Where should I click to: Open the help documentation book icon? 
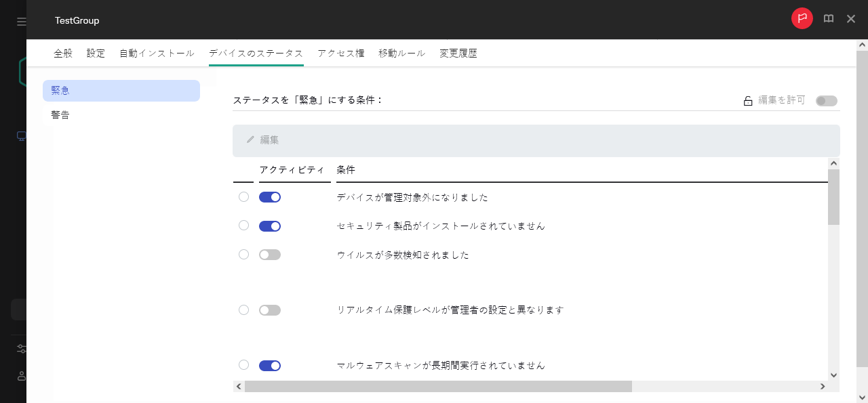(828, 19)
